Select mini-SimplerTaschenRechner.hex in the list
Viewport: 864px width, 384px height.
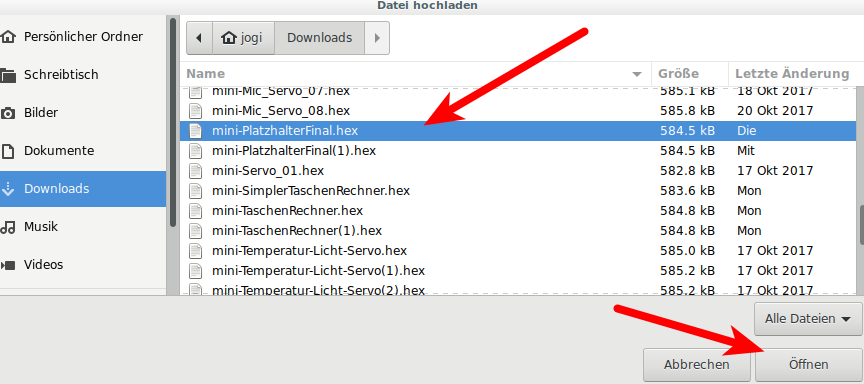tap(518, 191)
